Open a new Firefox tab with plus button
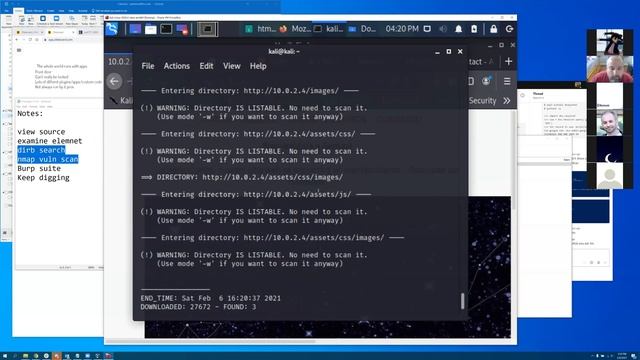Viewport: 640px width, 360px height. [x=508, y=62]
